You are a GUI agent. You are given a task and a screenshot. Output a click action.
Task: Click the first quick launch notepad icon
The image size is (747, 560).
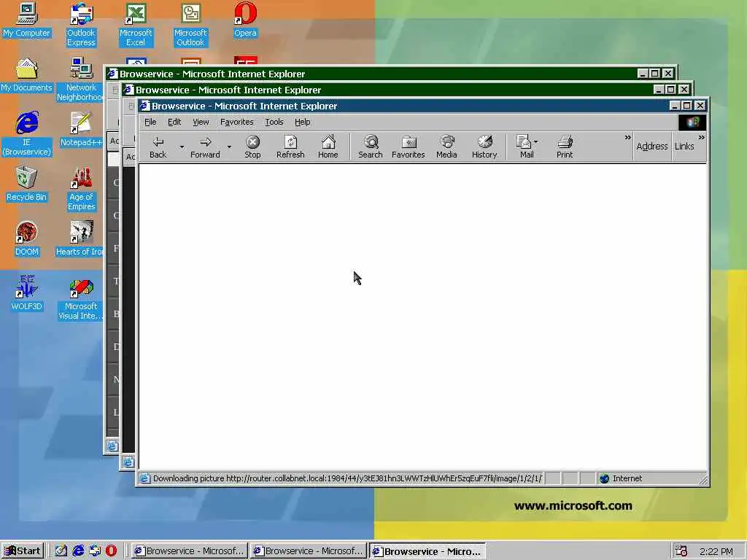[x=61, y=551]
